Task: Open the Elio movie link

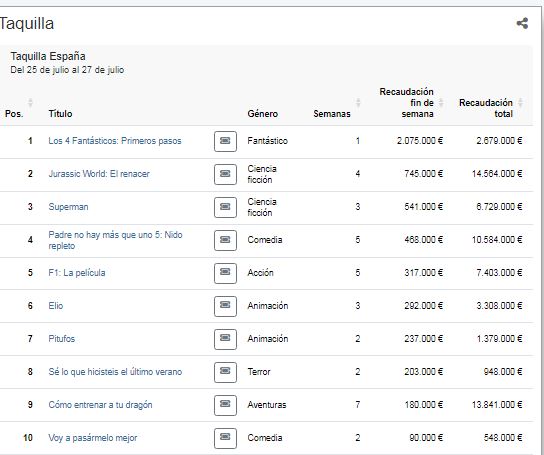Action: pos(56,306)
